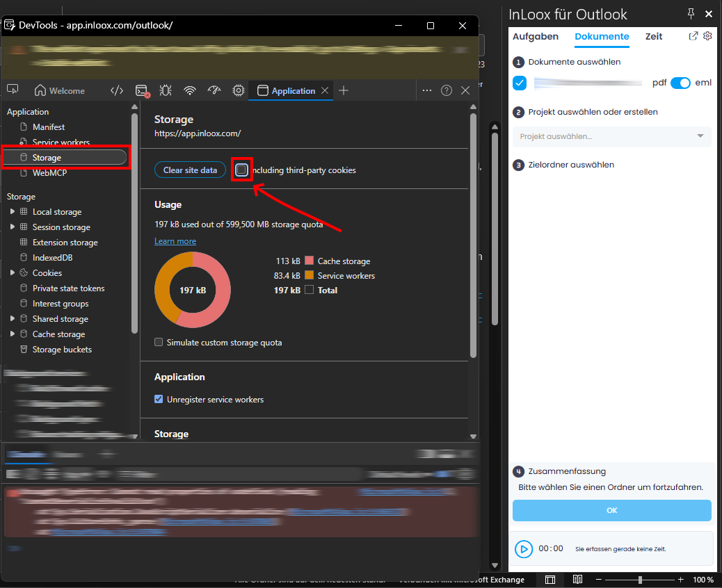Click the Clear site data button
Viewport: 722px width, 588px height.
[x=190, y=170]
